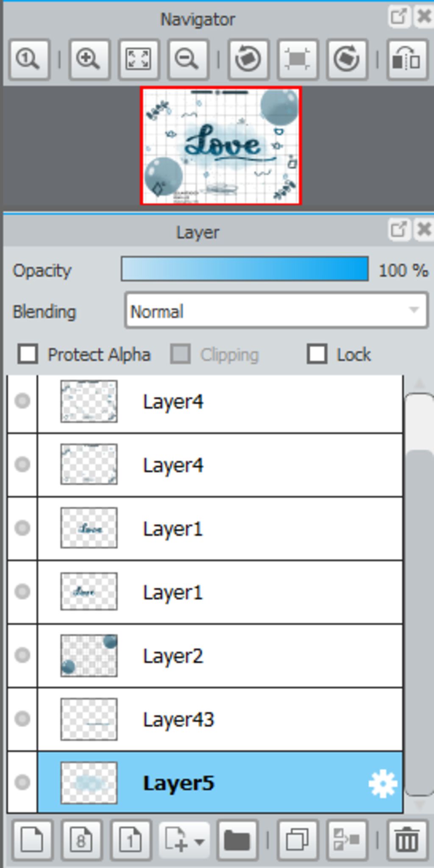Delete the selected layer with trash icon
This screenshot has height=868, width=434.
point(406,840)
